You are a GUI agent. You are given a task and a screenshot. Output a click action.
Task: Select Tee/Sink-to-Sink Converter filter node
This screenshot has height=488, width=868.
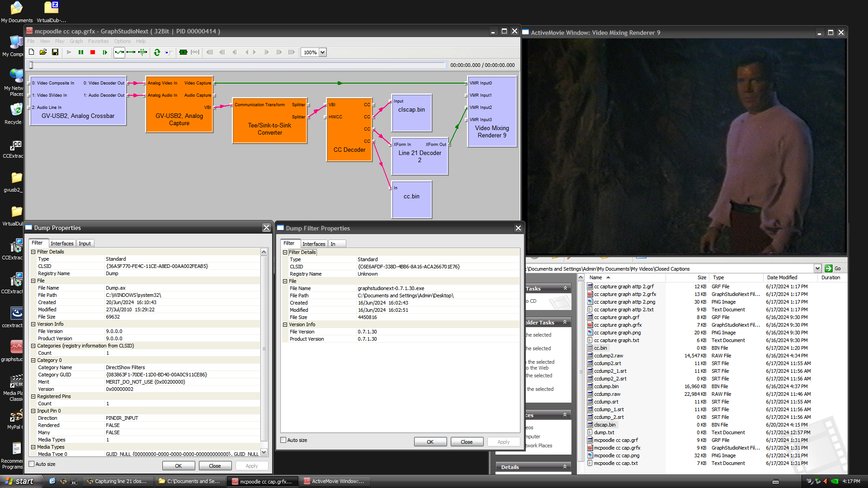pyautogui.click(x=270, y=121)
